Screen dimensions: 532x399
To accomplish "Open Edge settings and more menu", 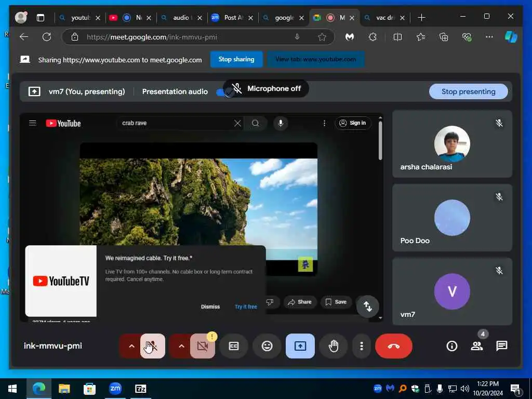I will (x=489, y=37).
